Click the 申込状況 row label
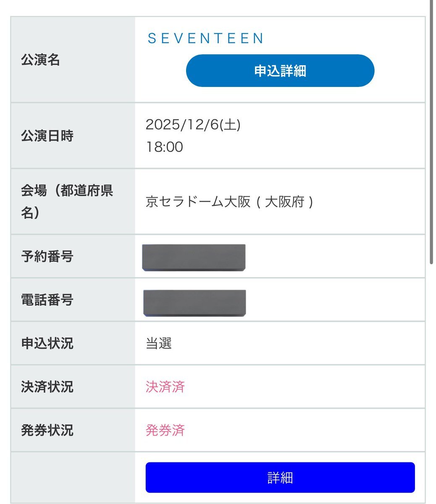The image size is (436, 504). [x=47, y=344]
